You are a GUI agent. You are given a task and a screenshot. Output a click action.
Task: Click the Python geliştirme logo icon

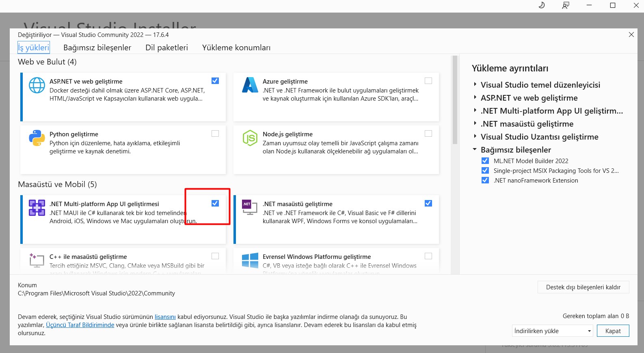(x=37, y=138)
